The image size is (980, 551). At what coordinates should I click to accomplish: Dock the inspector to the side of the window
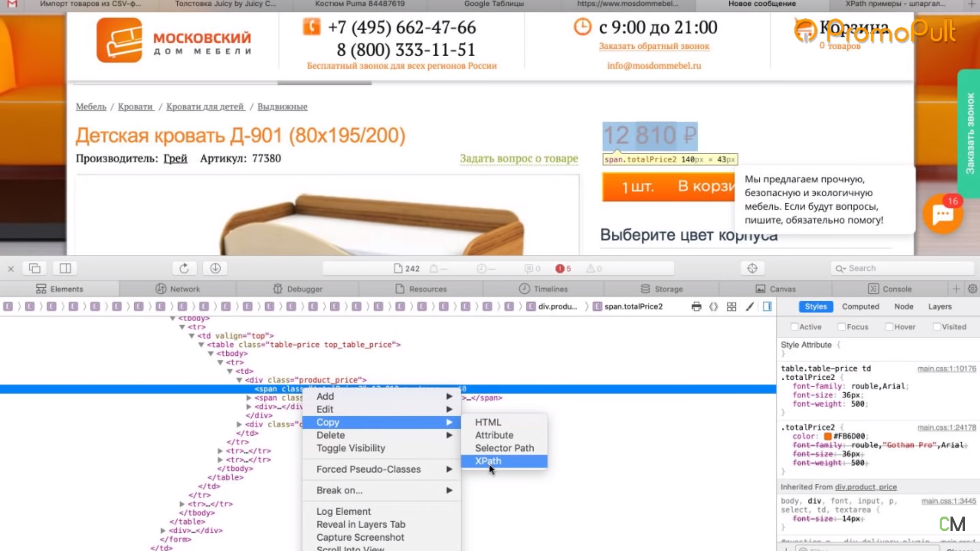point(65,268)
